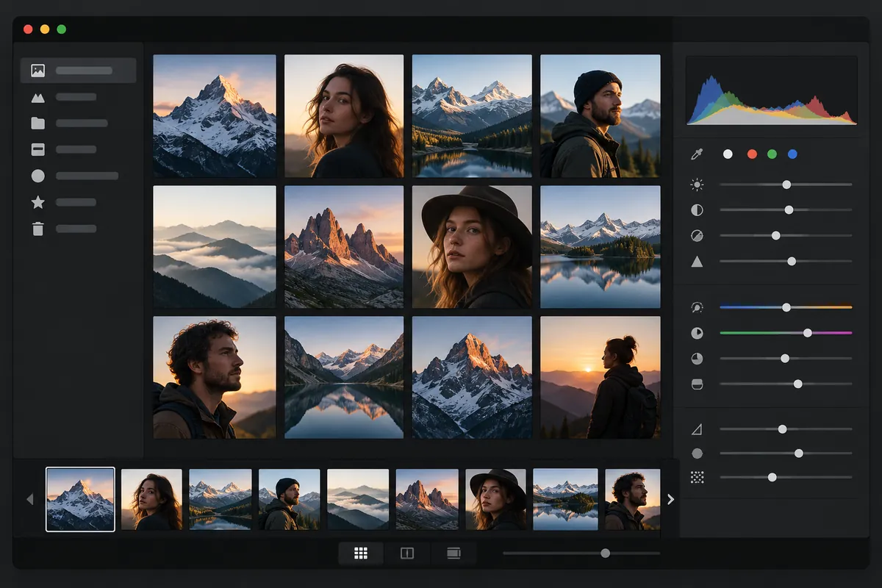Open the starred favorites sidebar icon
Screen dimensions: 882x588
click(x=38, y=202)
